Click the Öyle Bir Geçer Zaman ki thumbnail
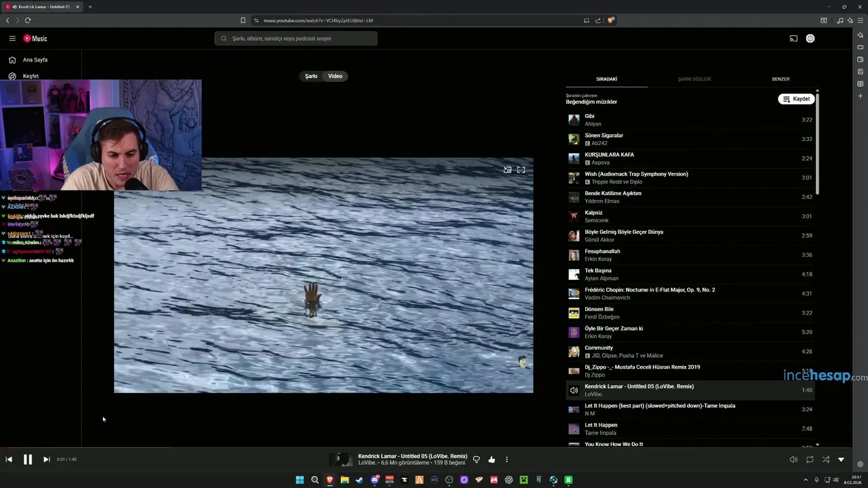 [x=574, y=332]
